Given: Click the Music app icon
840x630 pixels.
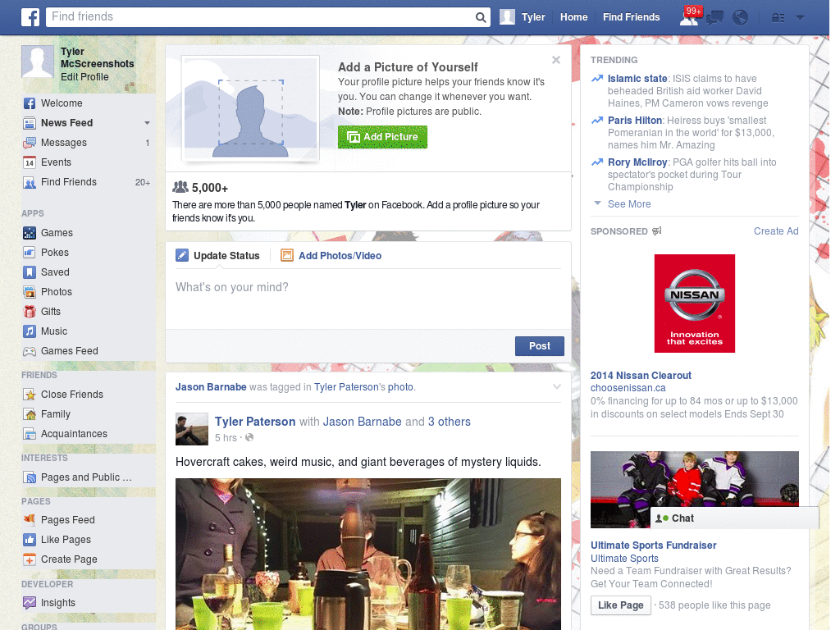Looking at the screenshot, I should pos(30,331).
